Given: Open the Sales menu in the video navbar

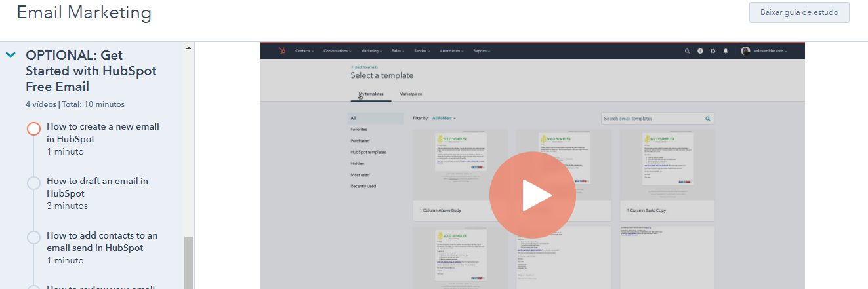Looking at the screenshot, I should [398, 50].
